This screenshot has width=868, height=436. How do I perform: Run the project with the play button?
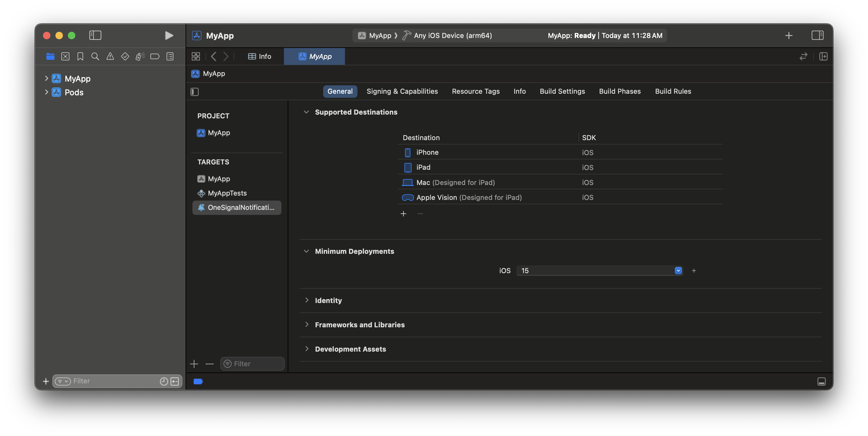click(x=169, y=36)
